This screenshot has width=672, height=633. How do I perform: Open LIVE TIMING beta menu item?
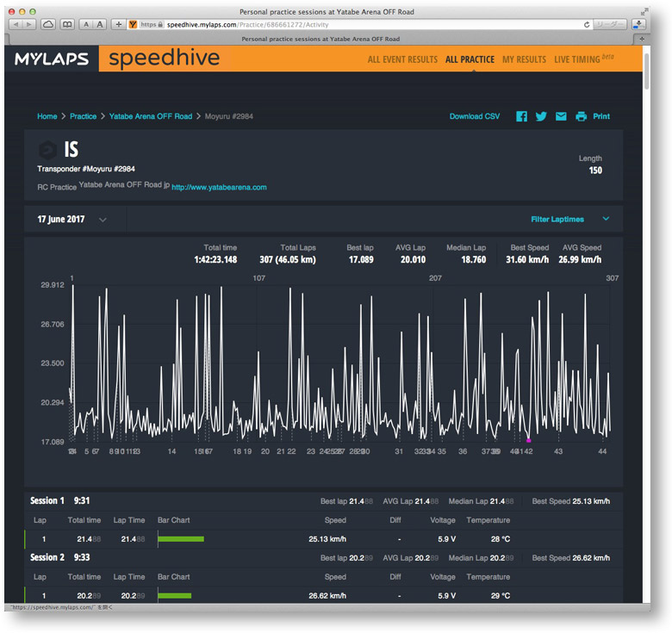click(584, 59)
